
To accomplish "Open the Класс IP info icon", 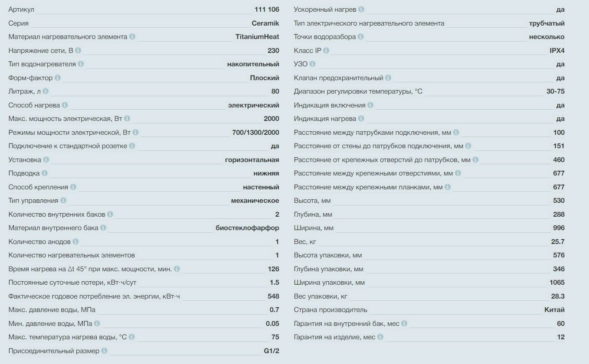I will pos(326,51).
